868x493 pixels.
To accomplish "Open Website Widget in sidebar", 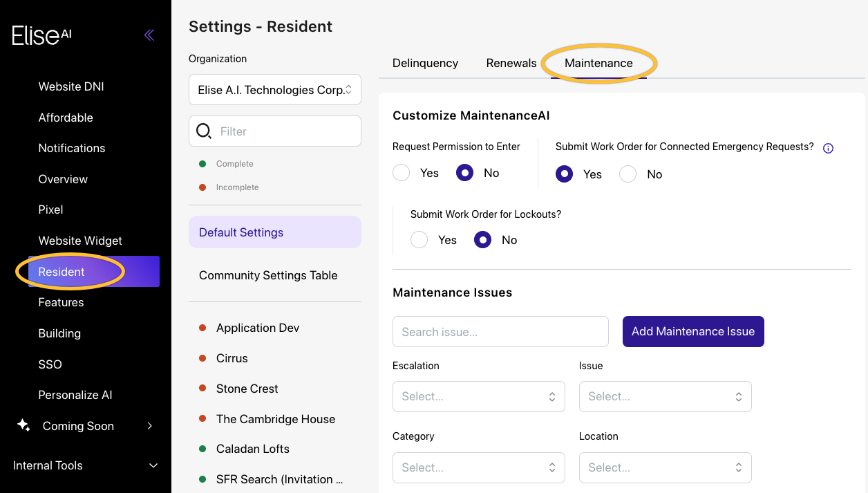I will coord(80,241).
